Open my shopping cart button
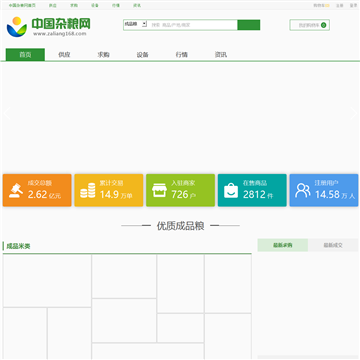Viewport: 360px width, 360px height. coord(310,25)
